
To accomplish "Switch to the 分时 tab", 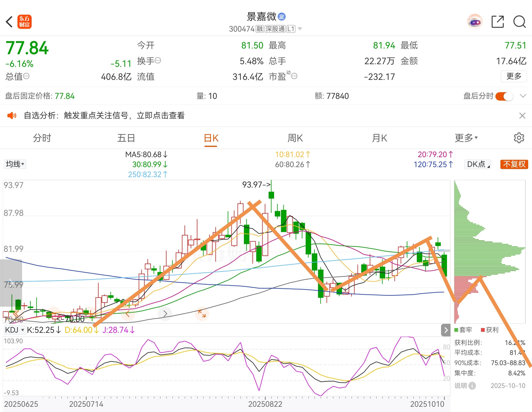I will tap(42, 138).
